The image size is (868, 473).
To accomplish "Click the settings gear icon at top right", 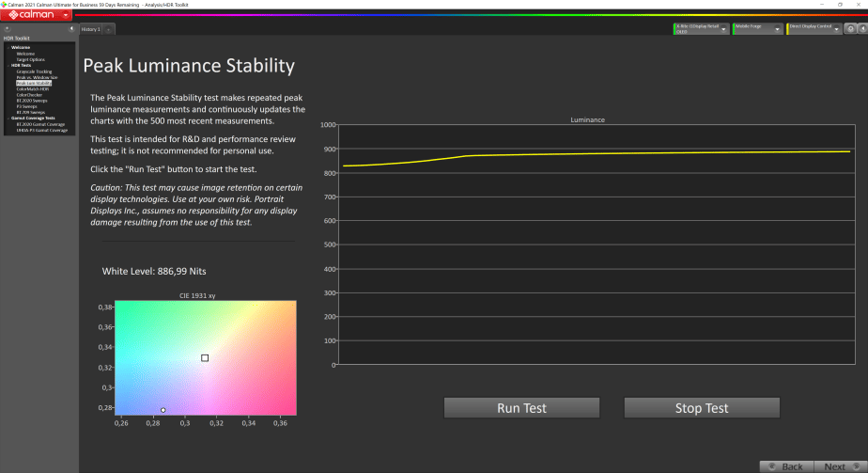I will pyautogui.click(x=851, y=29).
